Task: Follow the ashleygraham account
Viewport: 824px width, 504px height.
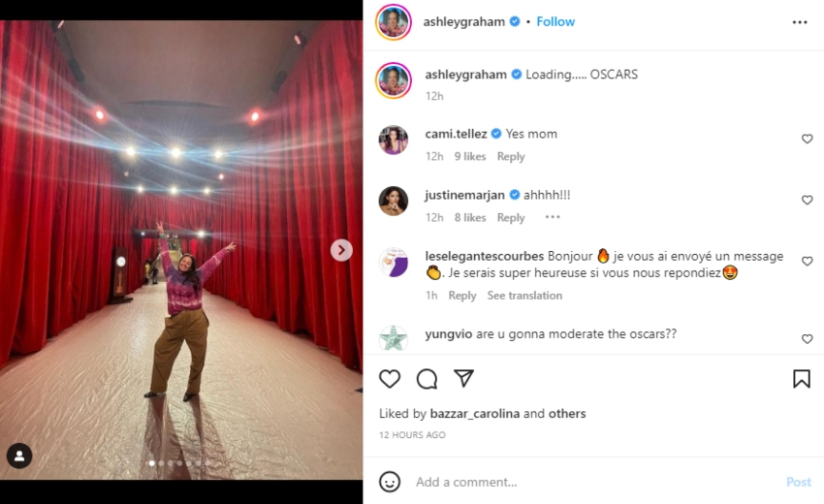Action: 555,21
